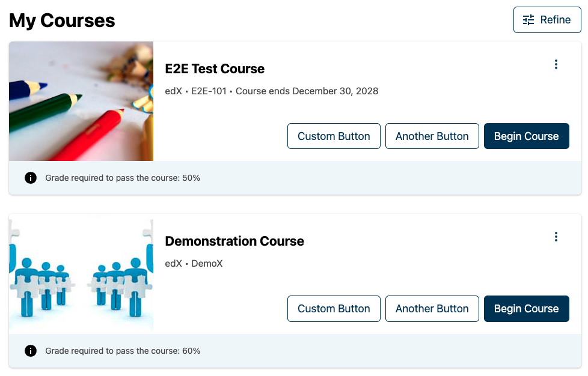
Task: Open the Refine filter panel
Action: pos(547,20)
